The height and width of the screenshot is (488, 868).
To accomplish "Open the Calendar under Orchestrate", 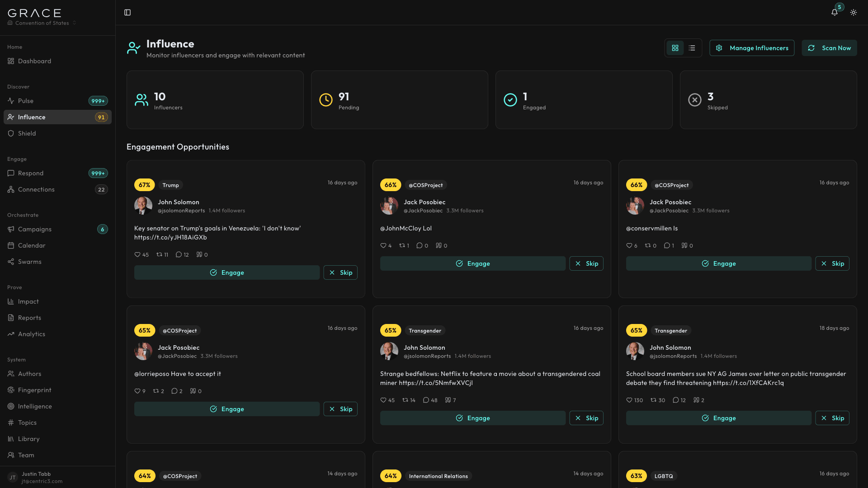I will point(31,245).
